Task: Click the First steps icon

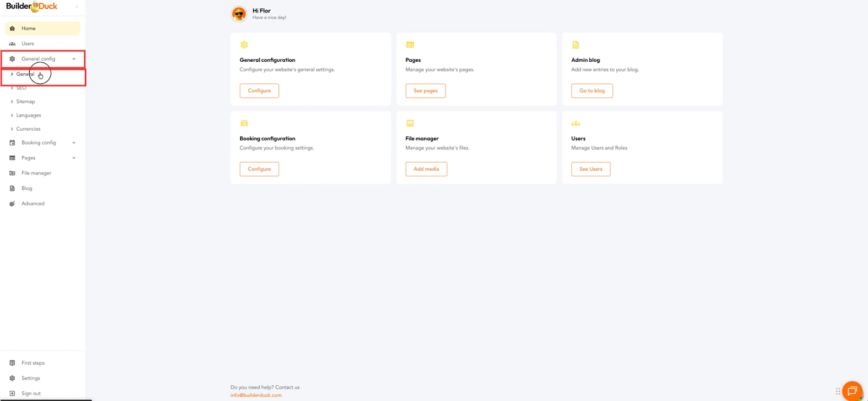Action: click(x=12, y=363)
